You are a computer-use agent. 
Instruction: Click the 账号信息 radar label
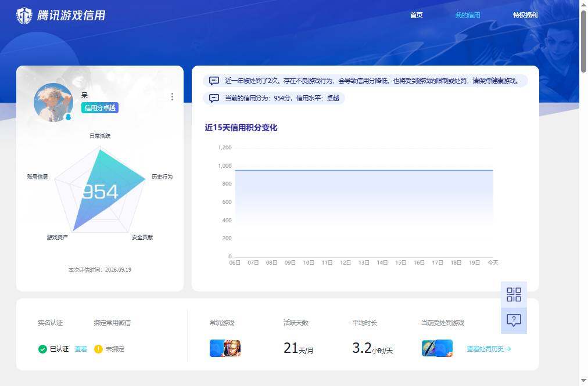click(38, 176)
